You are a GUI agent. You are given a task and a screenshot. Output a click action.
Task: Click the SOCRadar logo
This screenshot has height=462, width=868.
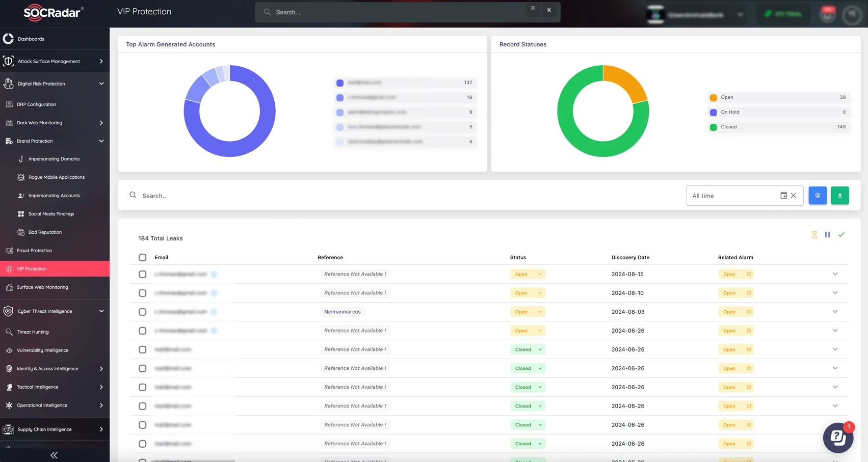(54, 12)
